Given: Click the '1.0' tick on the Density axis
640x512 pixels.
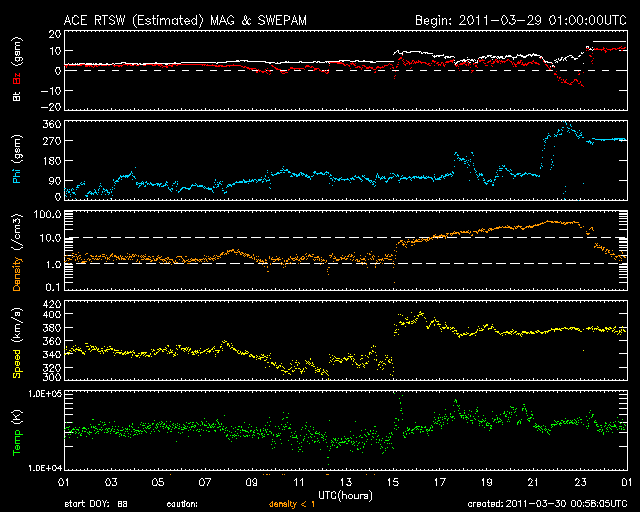Looking at the screenshot, I should [53, 265].
